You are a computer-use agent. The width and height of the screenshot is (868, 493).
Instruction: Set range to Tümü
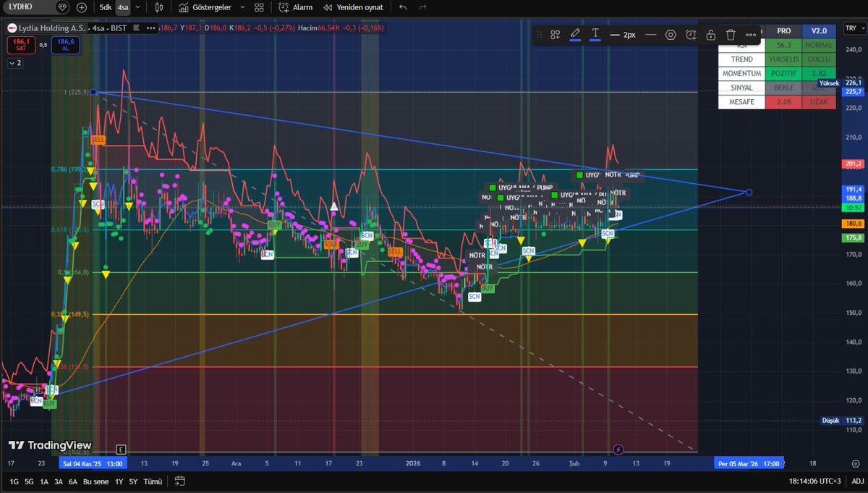tap(153, 481)
